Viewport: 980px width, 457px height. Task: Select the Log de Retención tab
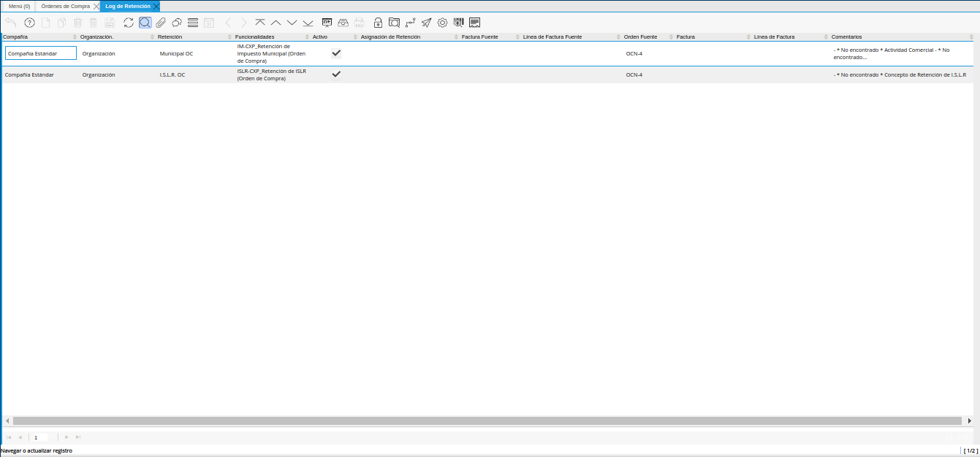(x=128, y=6)
